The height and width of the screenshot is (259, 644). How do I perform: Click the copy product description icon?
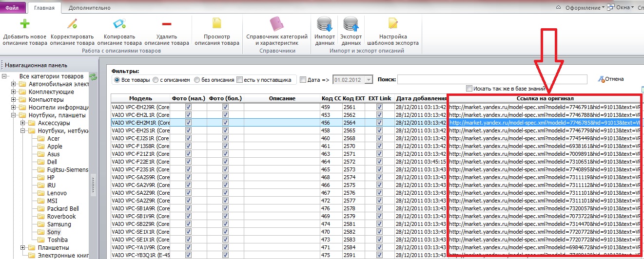click(119, 23)
